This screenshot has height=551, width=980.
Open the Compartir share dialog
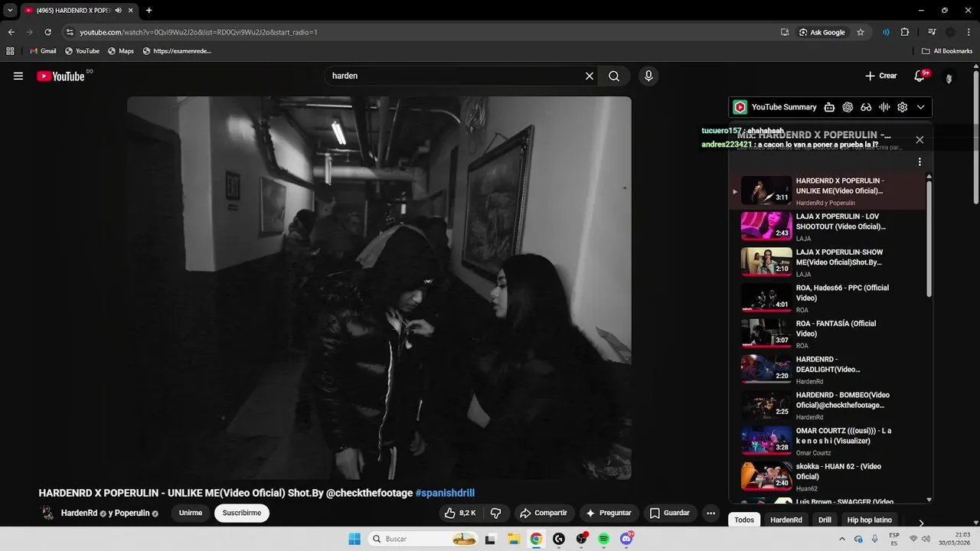(x=544, y=513)
